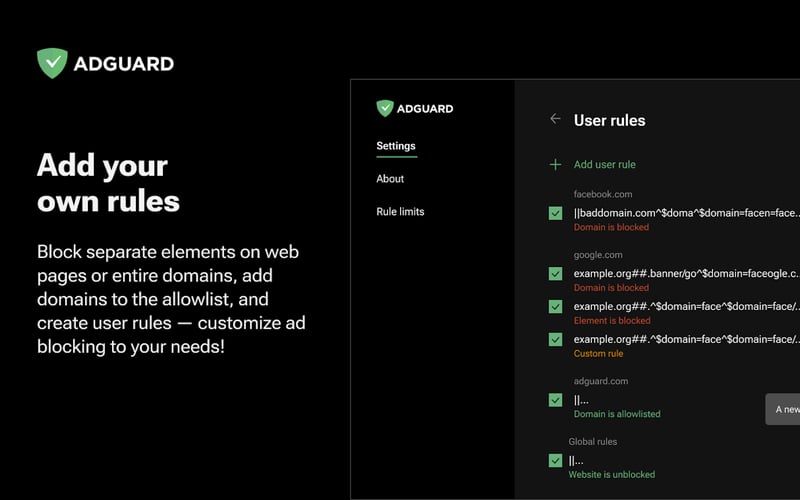Click rule text above Element is blocked
The height and width of the screenshot is (500, 800).
pos(686,306)
